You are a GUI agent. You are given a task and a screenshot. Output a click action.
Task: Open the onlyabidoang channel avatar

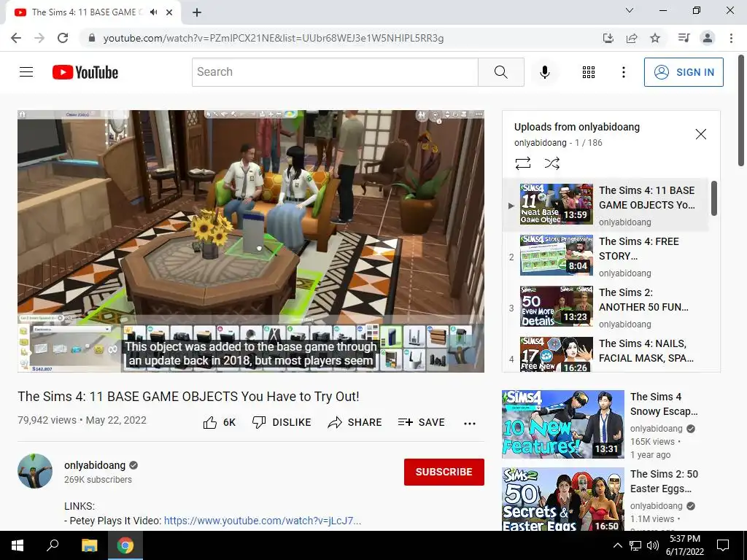tap(35, 471)
